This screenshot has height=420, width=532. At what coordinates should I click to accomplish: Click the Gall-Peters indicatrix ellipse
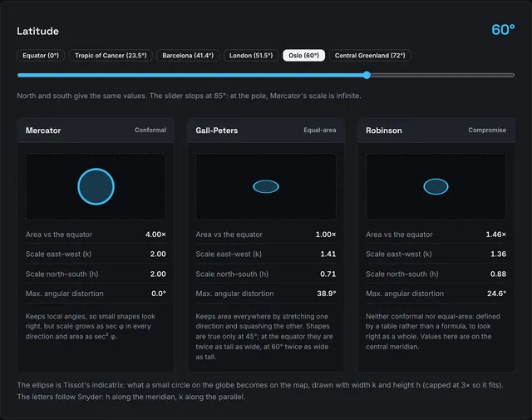point(266,186)
